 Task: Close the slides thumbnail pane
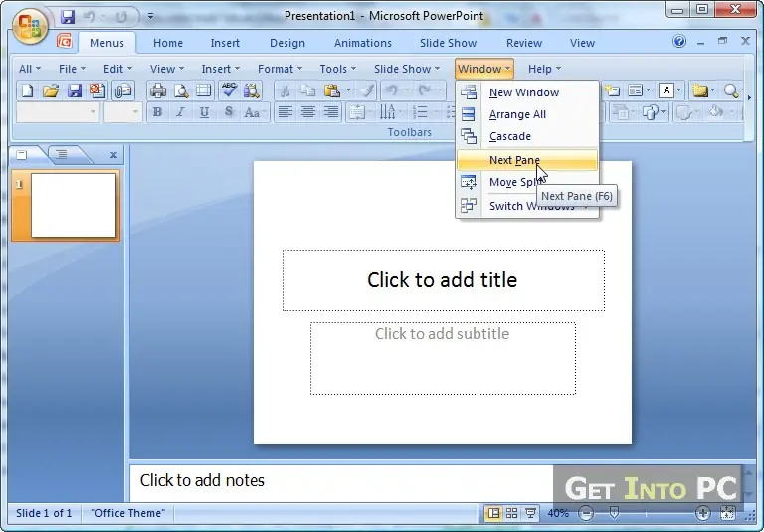(113, 155)
